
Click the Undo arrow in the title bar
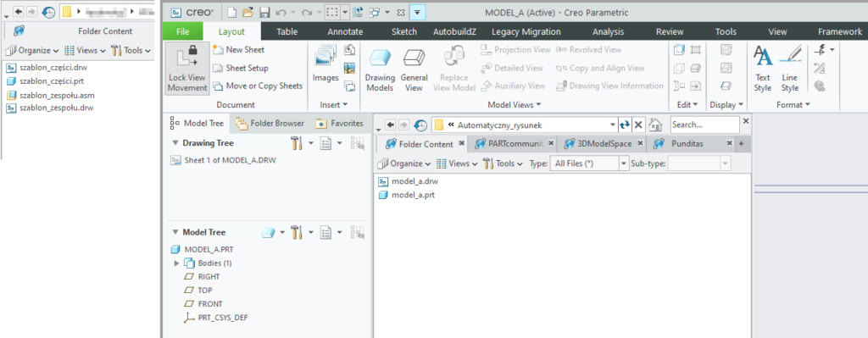(x=281, y=12)
